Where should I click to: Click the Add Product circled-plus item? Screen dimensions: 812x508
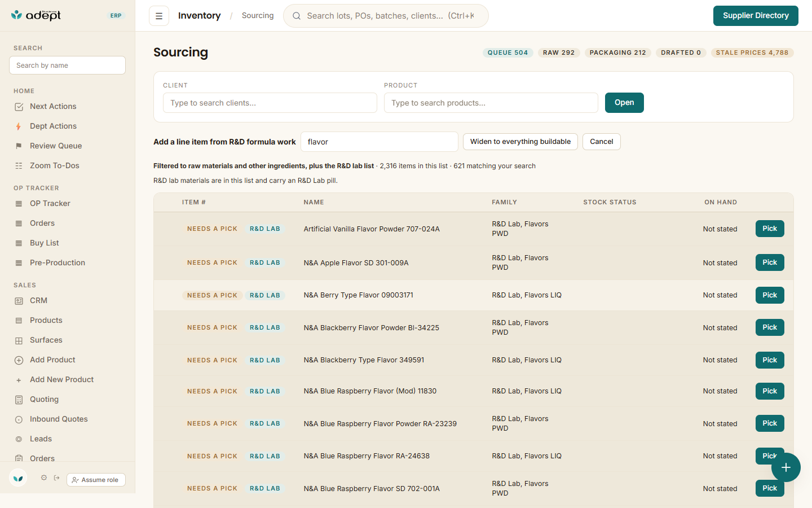52,360
